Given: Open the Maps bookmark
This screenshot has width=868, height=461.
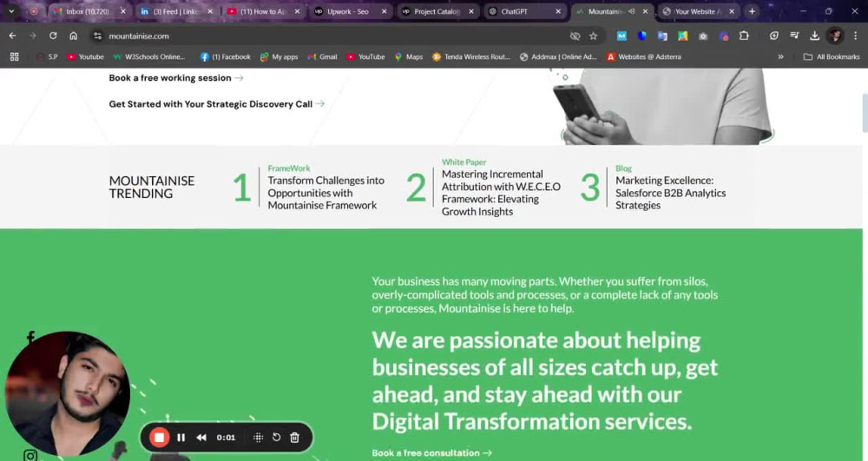Looking at the screenshot, I should click(x=409, y=57).
